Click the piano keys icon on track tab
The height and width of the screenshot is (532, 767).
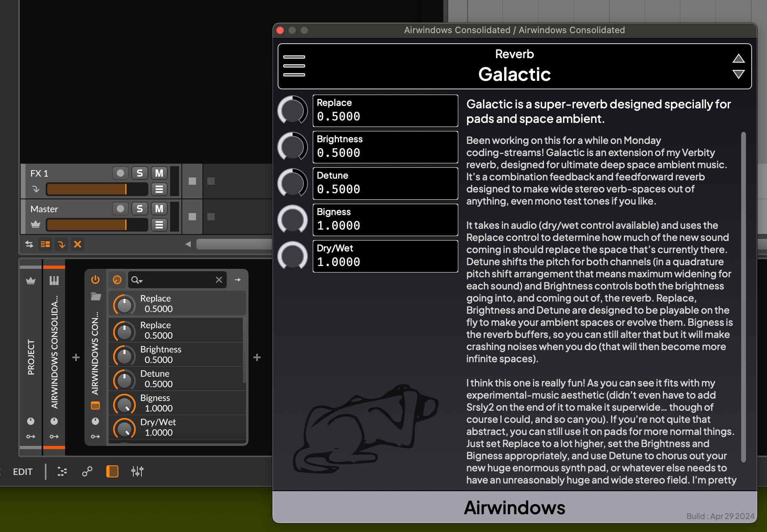pyautogui.click(x=54, y=281)
